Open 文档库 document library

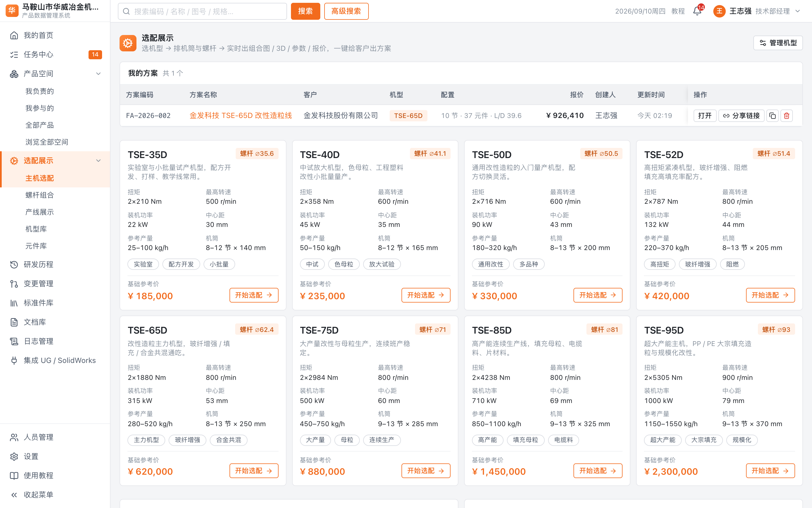(x=55, y=322)
